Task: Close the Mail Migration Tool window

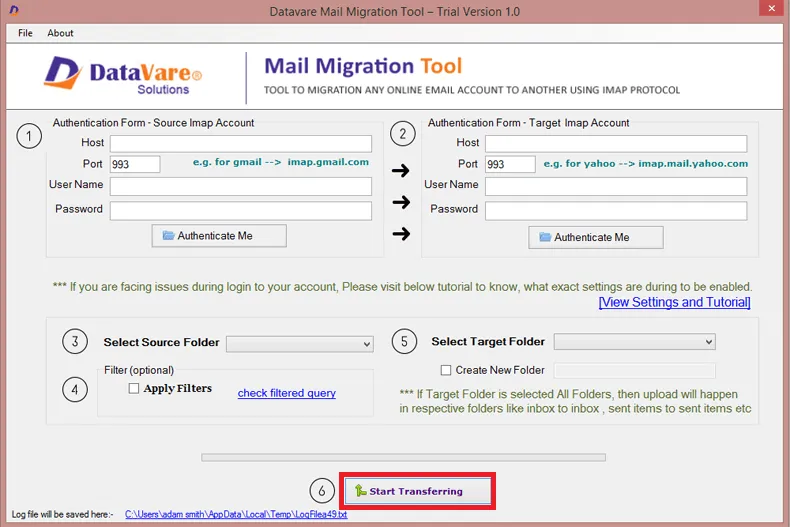Action: [771, 8]
